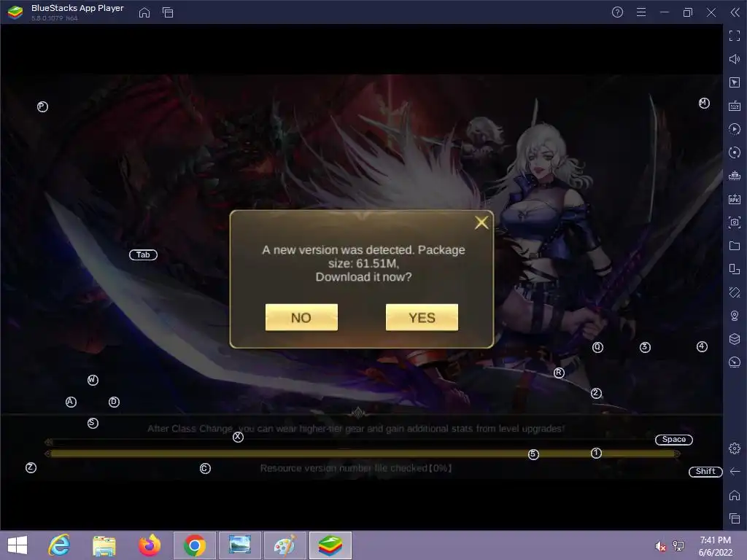Image resolution: width=747 pixels, height=560 pixels.
Task: Click the eco mode gauge icon in sidebar
Action: (735, 362)
